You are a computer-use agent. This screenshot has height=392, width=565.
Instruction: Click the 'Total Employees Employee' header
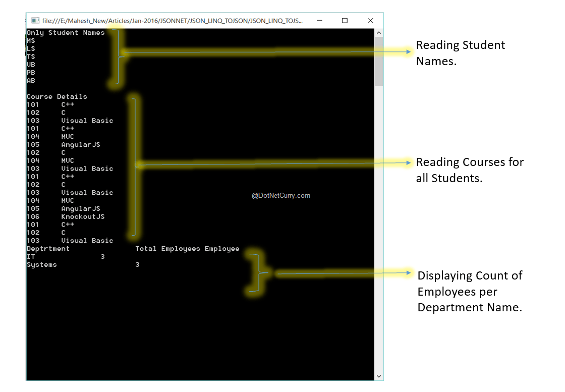187,249
